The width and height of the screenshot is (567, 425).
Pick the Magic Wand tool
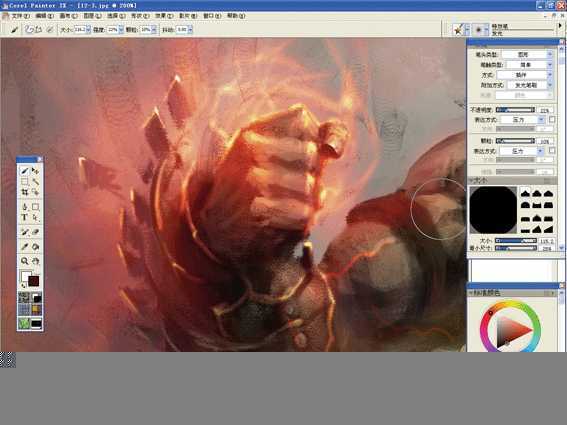[35, 182]
